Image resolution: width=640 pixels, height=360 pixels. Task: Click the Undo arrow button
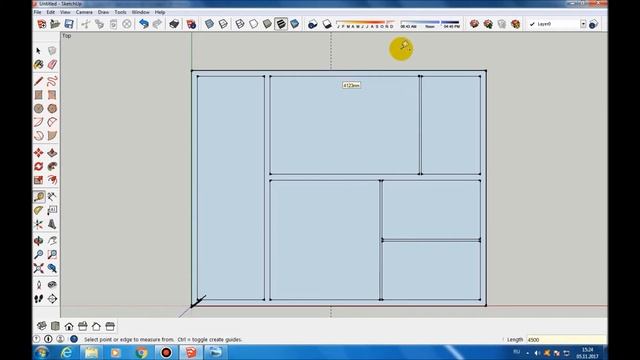143,24
